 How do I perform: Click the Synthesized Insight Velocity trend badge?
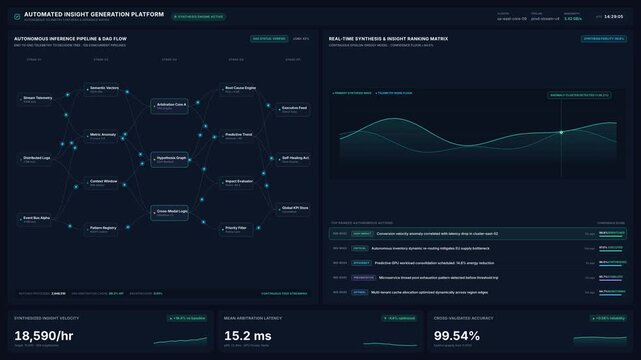coord(188,318)
